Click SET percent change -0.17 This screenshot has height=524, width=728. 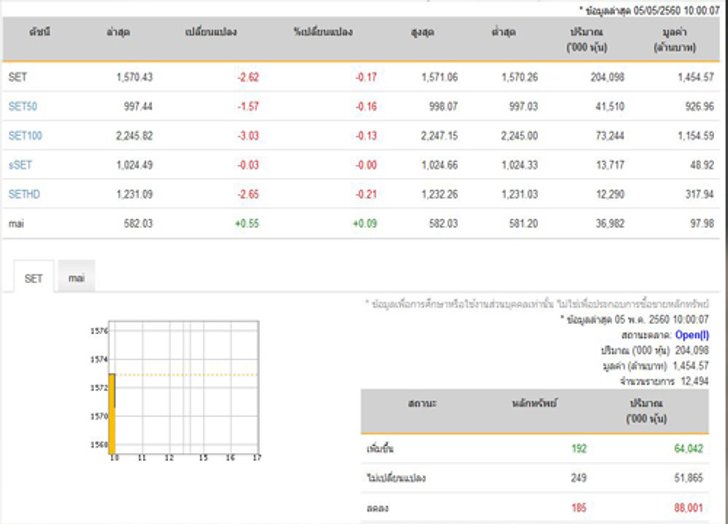click(366, 77)
